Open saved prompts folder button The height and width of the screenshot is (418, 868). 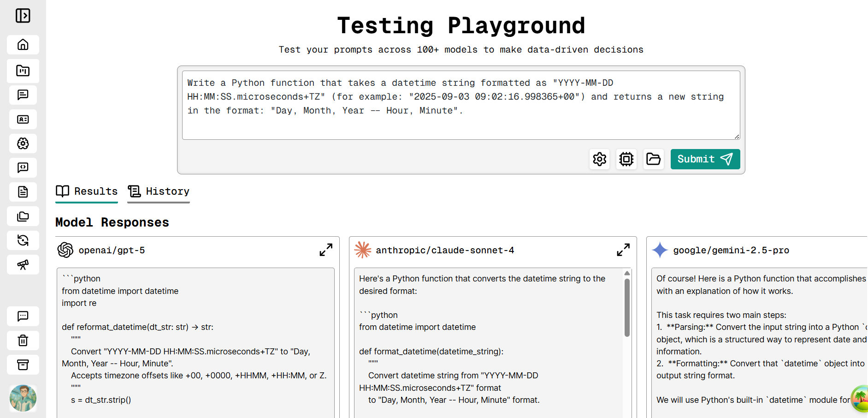click(653, 159)
